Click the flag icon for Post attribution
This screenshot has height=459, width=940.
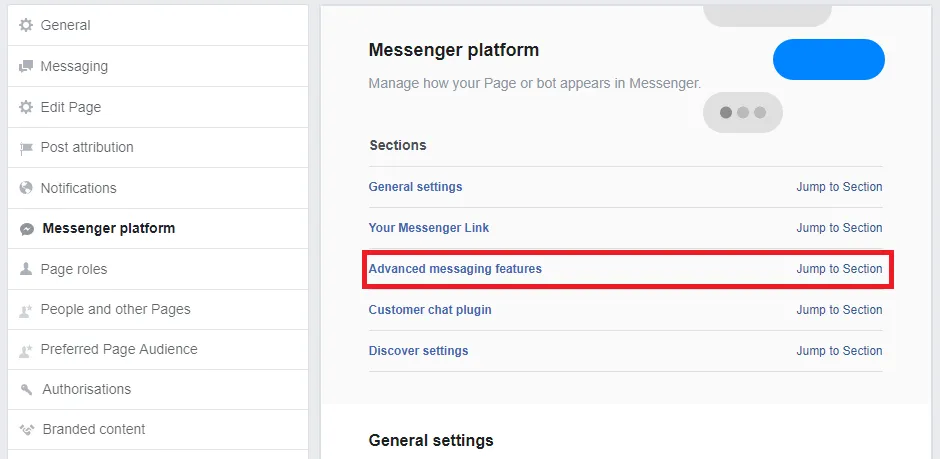pyautogui.click(x=26, y=148)
